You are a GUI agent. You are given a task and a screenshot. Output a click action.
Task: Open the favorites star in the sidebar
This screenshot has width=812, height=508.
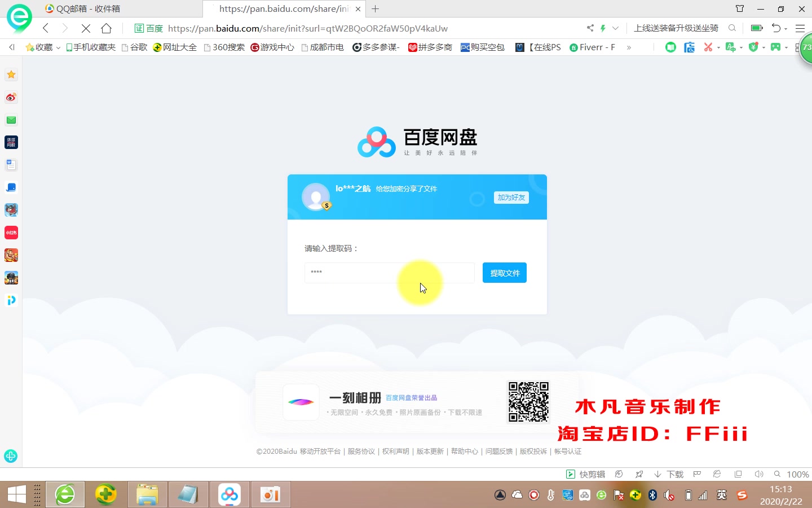11,75
